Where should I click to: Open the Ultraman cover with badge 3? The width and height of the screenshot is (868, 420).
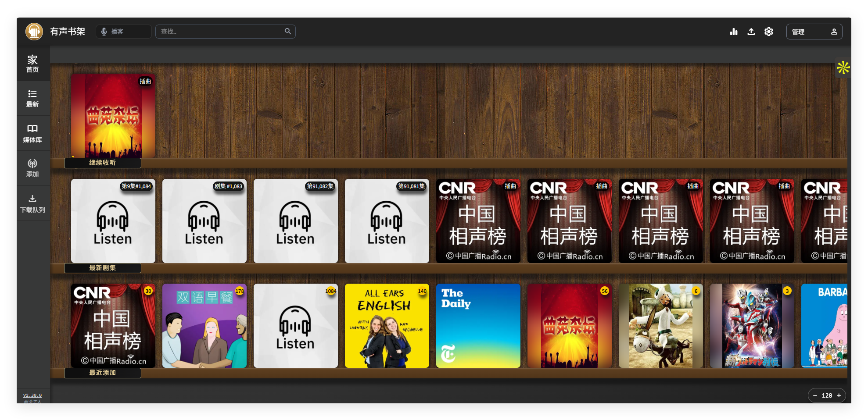click(752, 326)
